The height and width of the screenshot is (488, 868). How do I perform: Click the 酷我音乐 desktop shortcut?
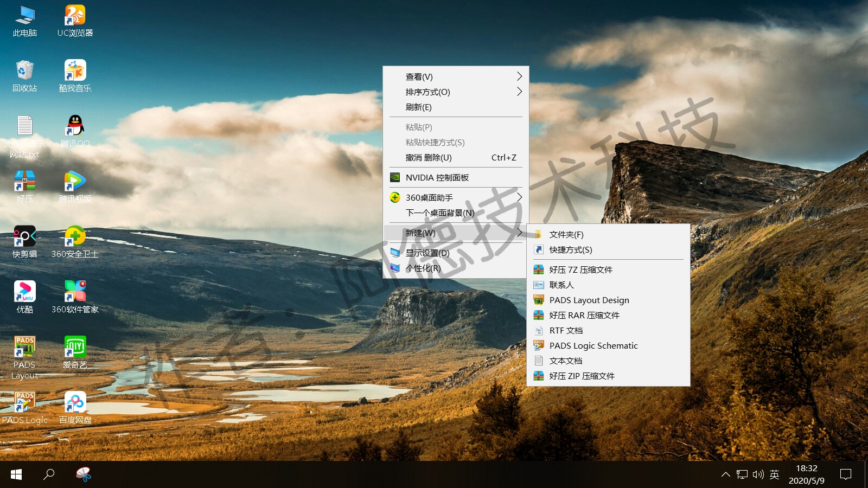(75, 76)
